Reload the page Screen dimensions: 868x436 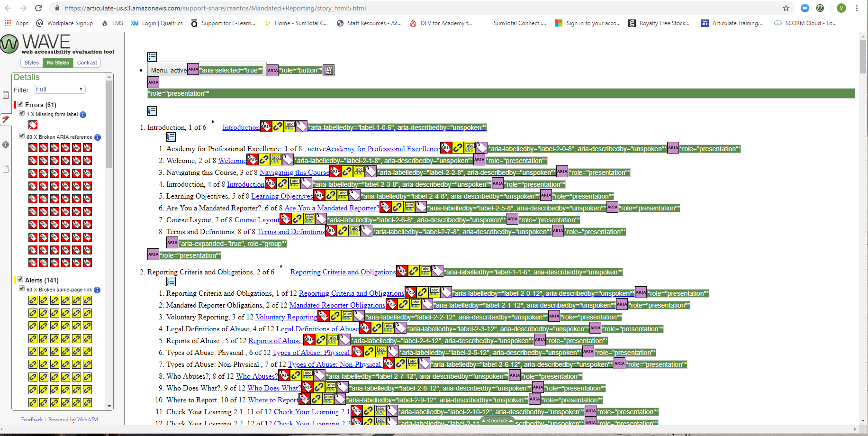[38, 8]
